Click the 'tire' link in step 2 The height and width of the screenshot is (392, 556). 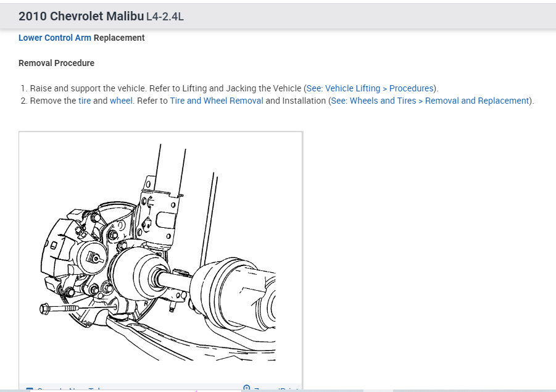[x=85, y=101]
